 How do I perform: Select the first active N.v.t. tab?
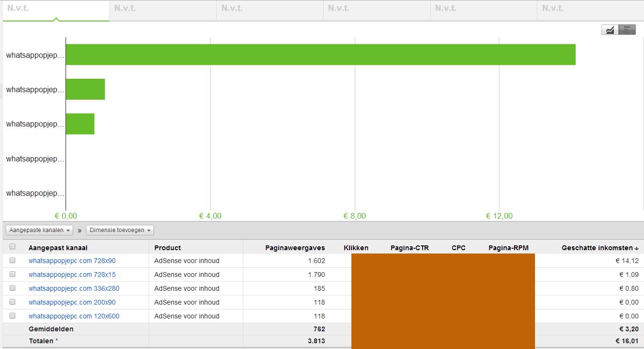coord(56,11)
